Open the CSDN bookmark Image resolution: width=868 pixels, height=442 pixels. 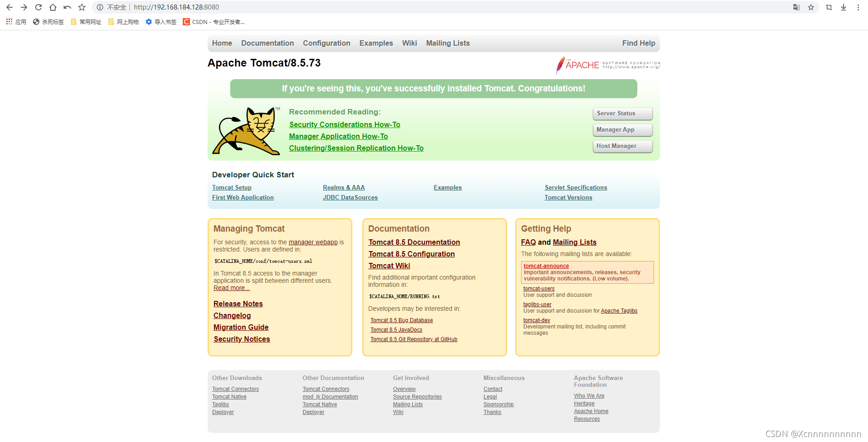(213, 22)
